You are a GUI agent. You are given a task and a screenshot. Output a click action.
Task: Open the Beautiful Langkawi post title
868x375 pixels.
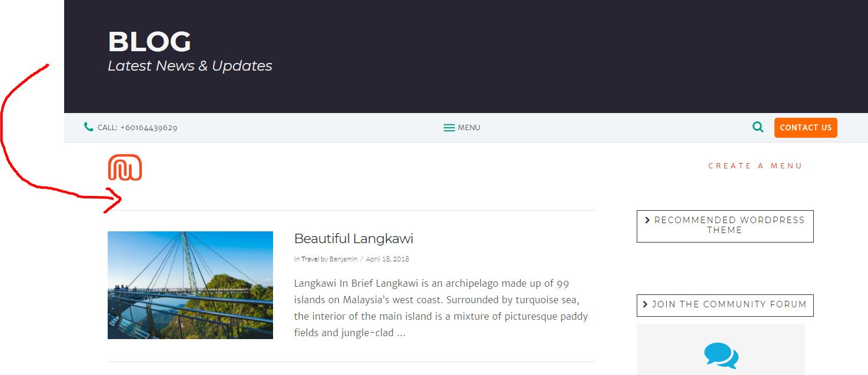(x=353, y=238)
